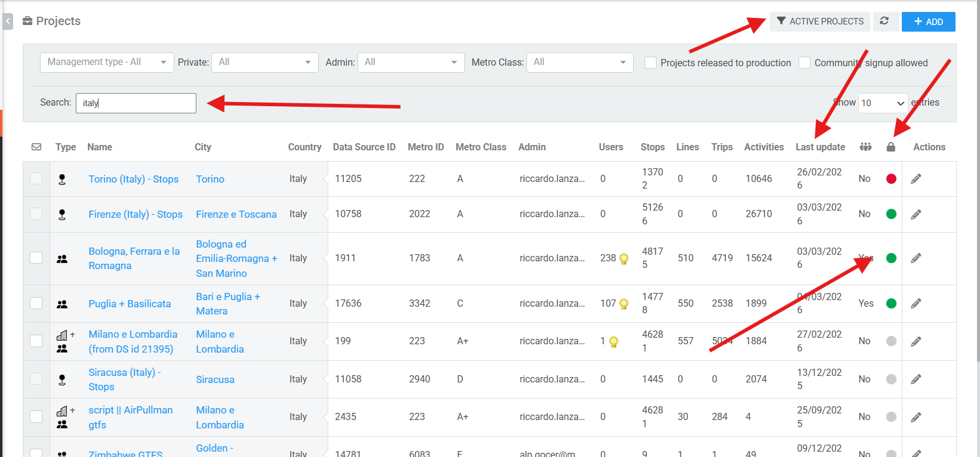Open the Puglia + Basilicata project link
Image resolution: width=980 pixels, height=457 pixels.
pyautogui.click(x=130, y=304)
